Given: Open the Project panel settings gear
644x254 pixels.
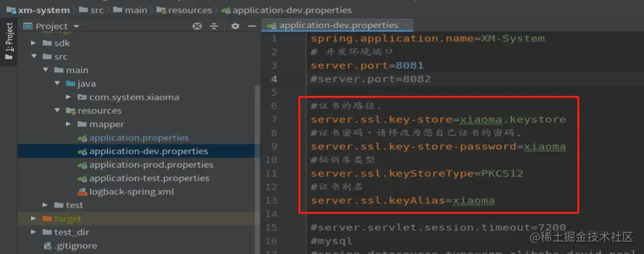Looking at the screenshot, I should point(235,27).
